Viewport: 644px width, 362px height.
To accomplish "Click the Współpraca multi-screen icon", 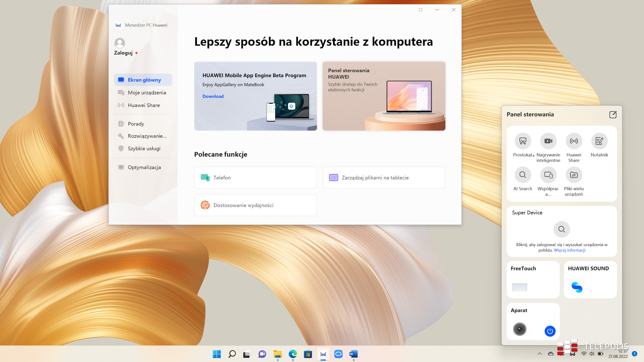I will point(548,175).
